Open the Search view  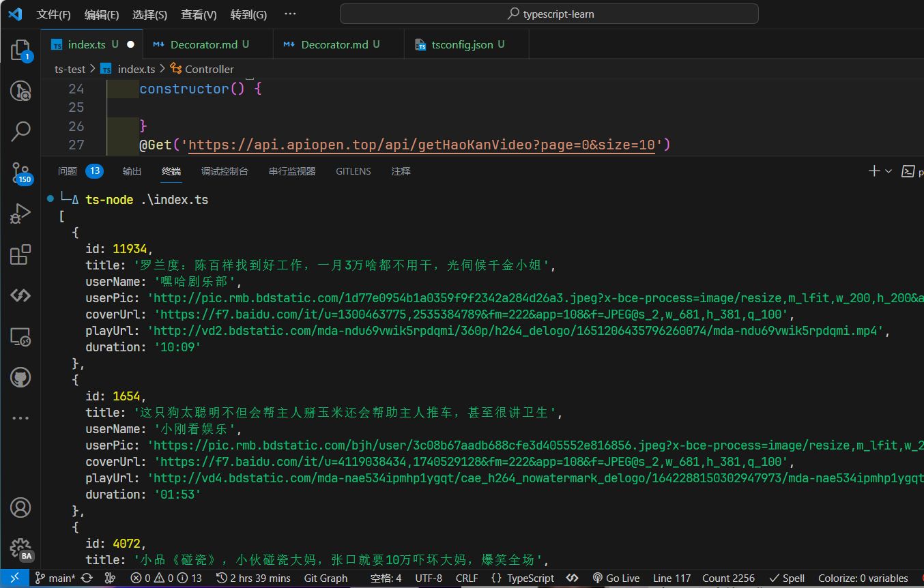point(20,131)
